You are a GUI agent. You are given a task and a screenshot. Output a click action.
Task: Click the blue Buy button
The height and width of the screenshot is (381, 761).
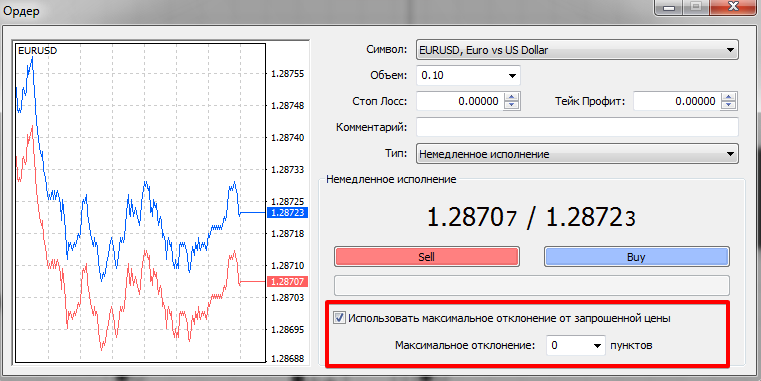(636, 257)
